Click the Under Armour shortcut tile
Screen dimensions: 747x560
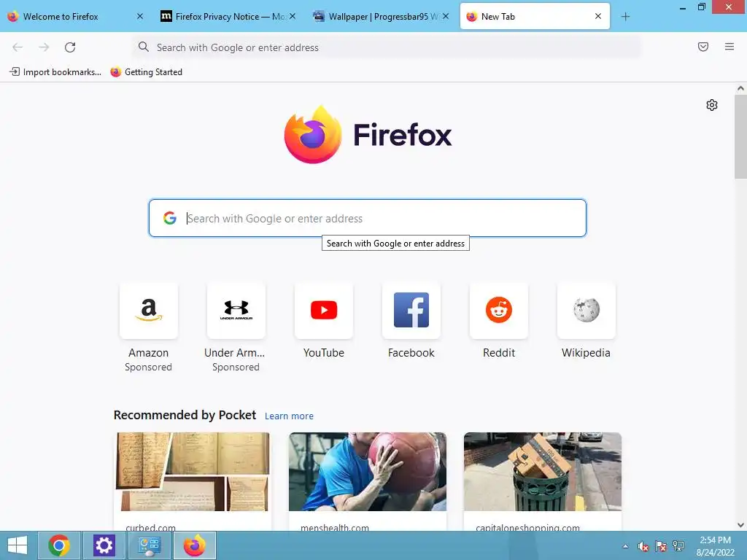[x=236, y=311]
